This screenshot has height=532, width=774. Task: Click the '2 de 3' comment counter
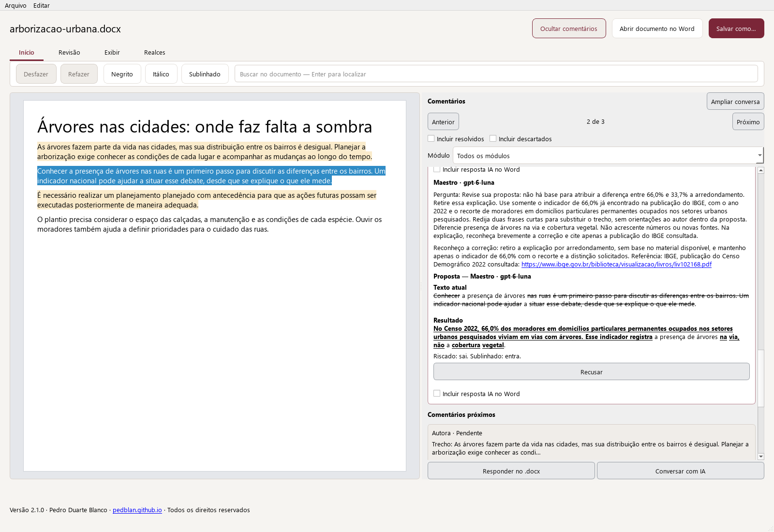(x=595, y=122)
